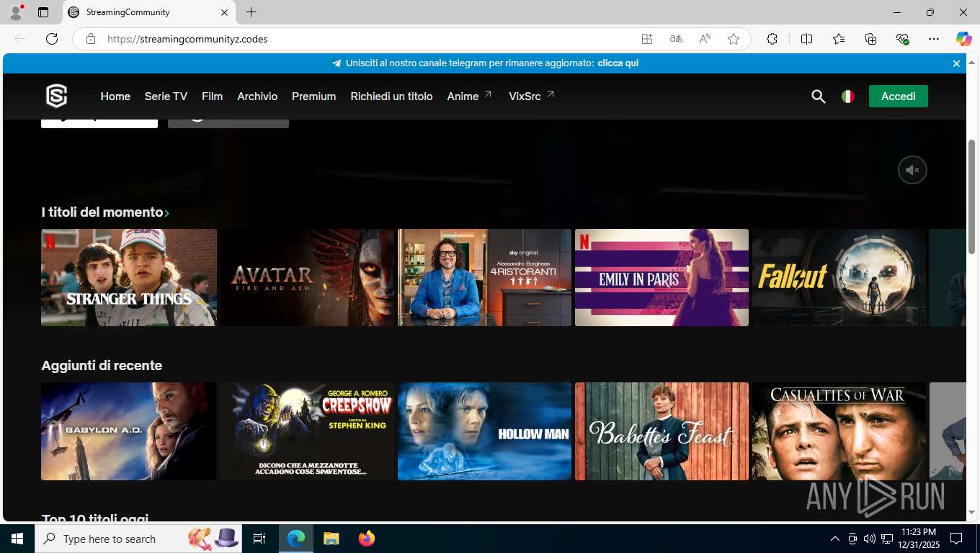This screenshot has height=553, width=980.
Task: Open the notification center icon
Action: click(956, 539)
